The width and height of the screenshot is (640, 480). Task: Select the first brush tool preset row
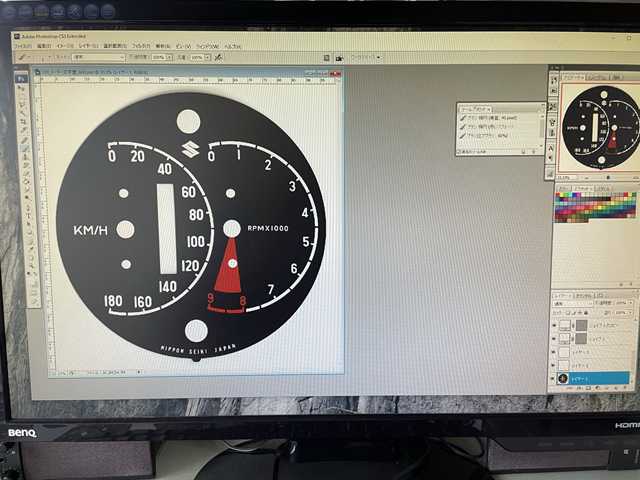(500, 118)
